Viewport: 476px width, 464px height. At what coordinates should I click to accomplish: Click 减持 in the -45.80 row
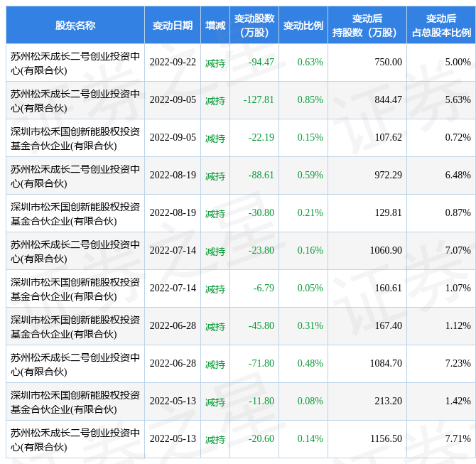[215, 327]
